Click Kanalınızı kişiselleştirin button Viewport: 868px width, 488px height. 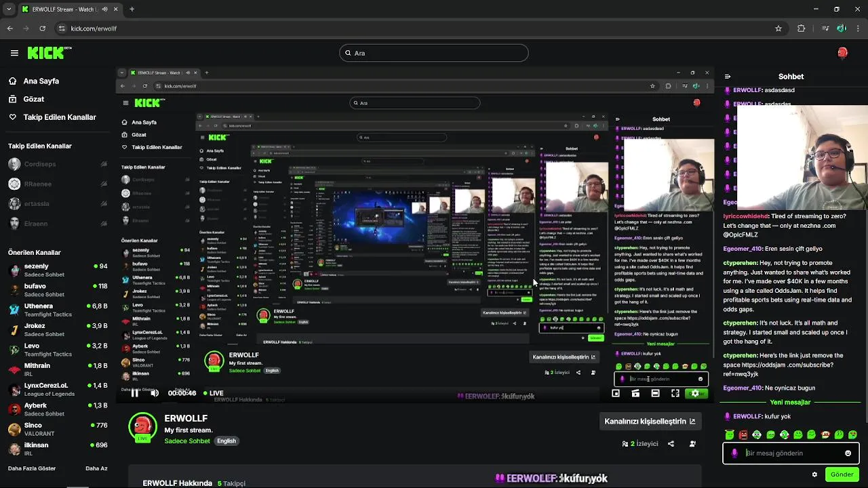click(650, 421)
